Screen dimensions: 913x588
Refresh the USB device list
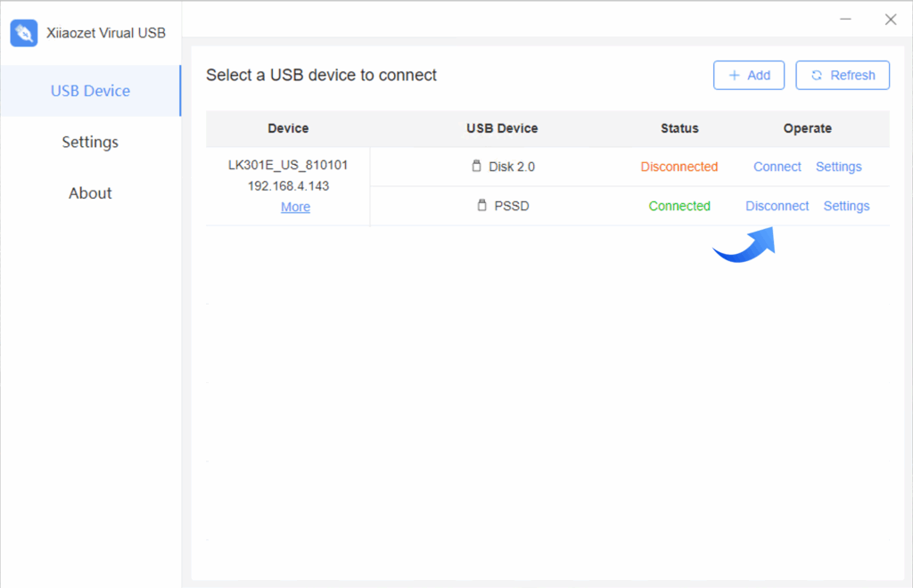coord(843,76)
